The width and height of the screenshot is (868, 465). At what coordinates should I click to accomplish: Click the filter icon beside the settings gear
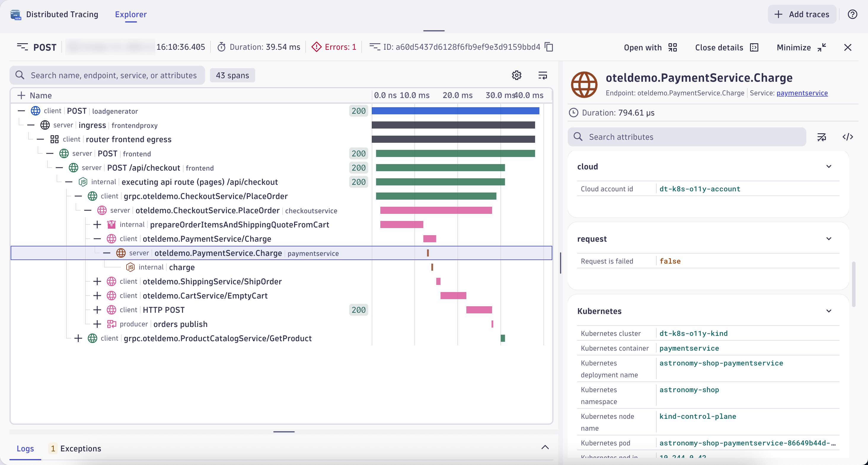[542, 75]
